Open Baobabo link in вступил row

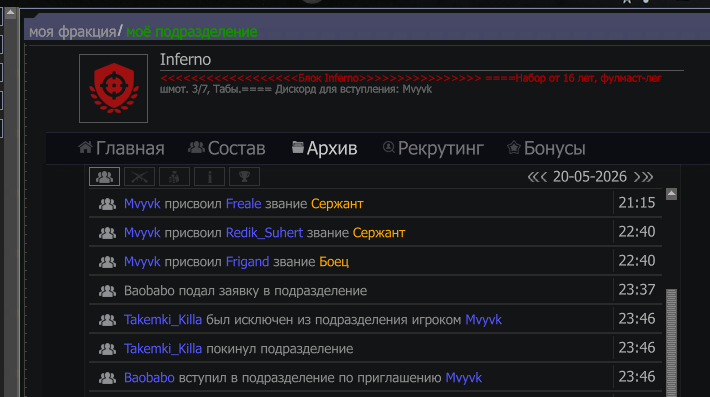[x=149, y=378]
